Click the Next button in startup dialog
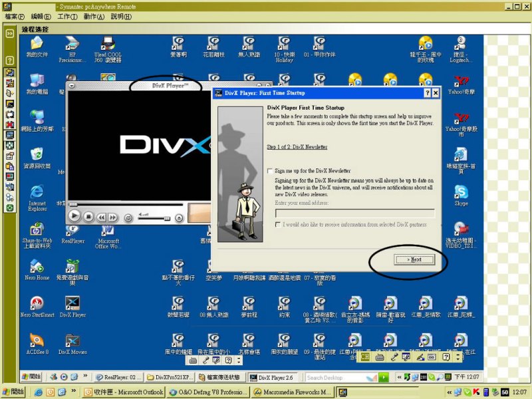532x399 pixels. [414, 259]
